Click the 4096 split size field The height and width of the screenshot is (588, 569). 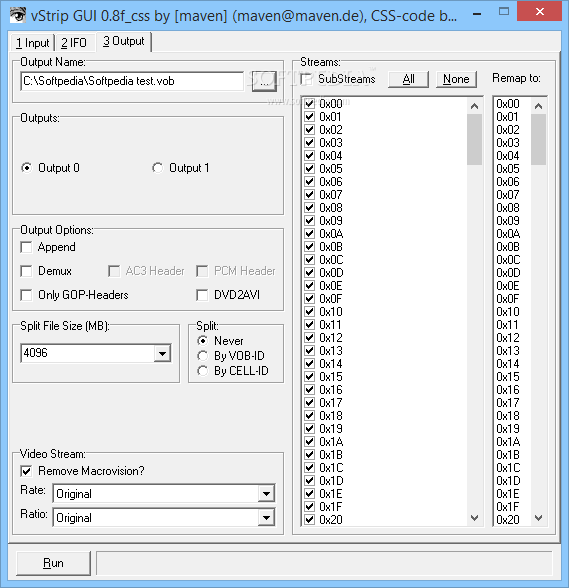tap(87, 353)
